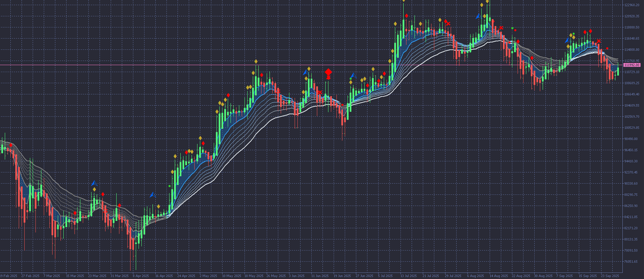Click the 80131.35 price axis label

tap(631, 239)
